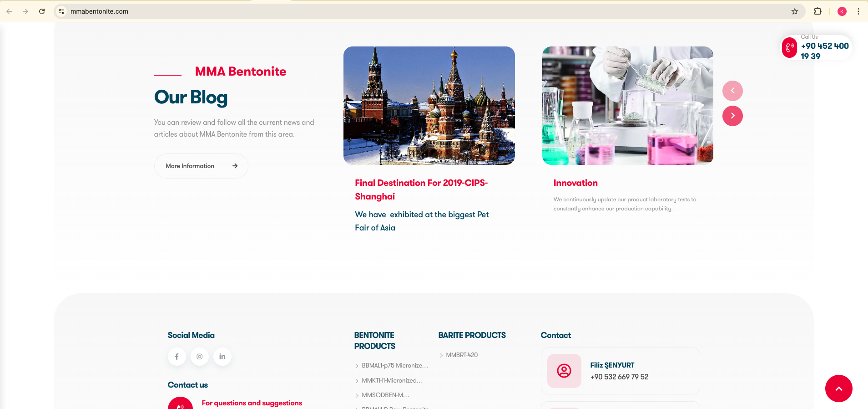Screen dimensions: 868x409
Task: Click the MMA Bentonite red heading
Action: point(241,72)
